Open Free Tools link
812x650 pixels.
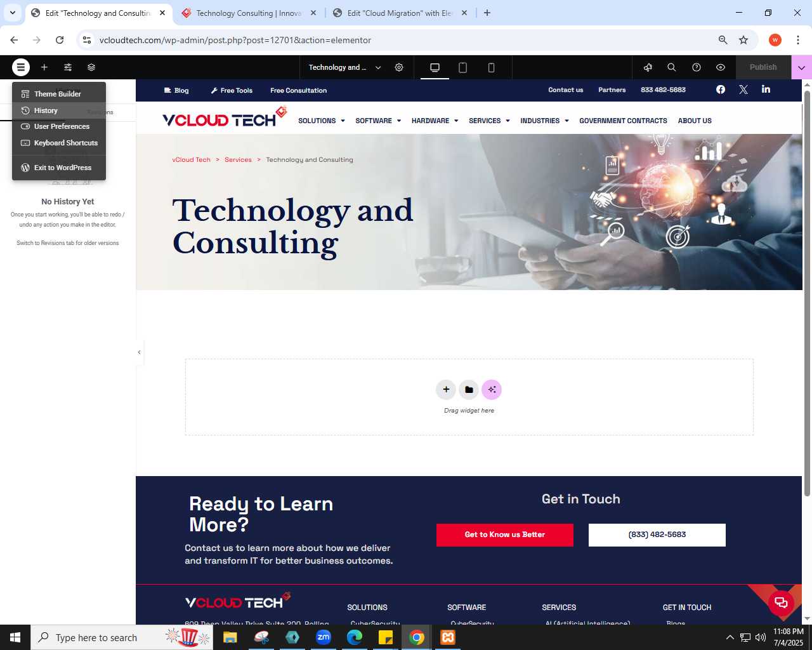coord(232,91)
